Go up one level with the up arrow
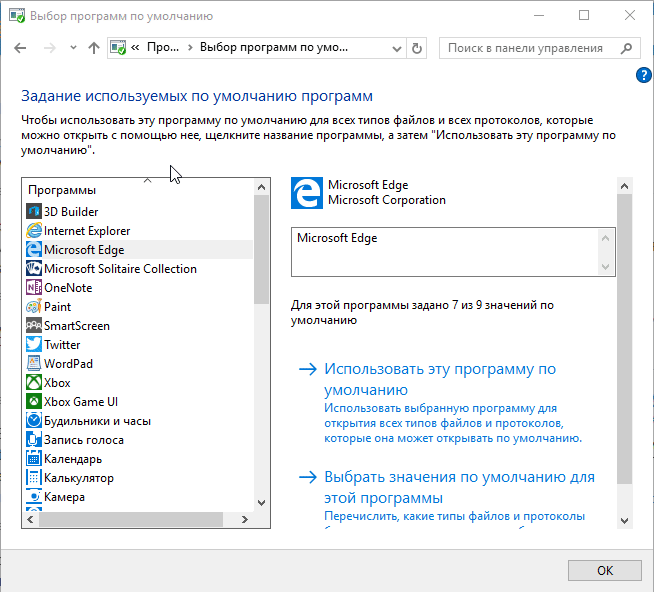 94,48
